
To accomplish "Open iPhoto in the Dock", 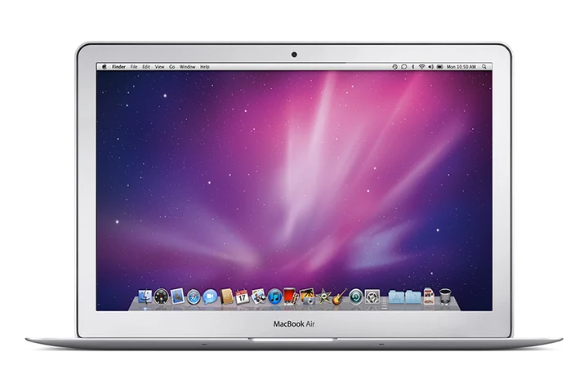I will (x=308, y=296).
